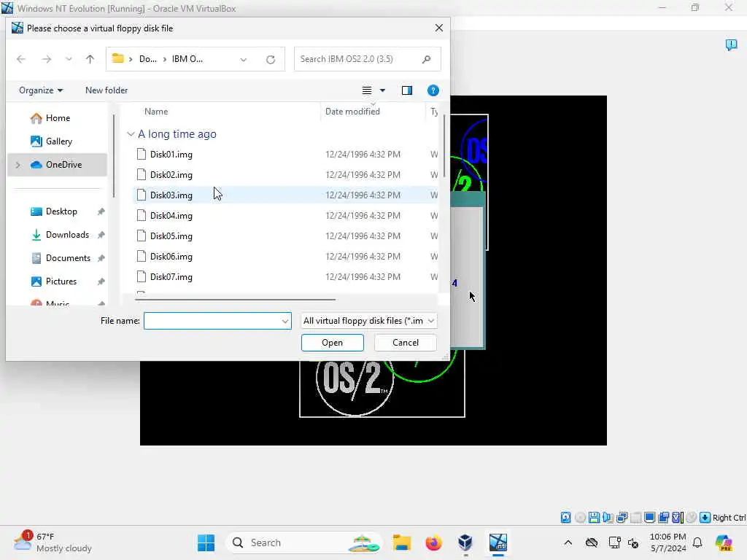Screen dimensions: 747x560
Task: Click the Cancel button
Action: 406,343
